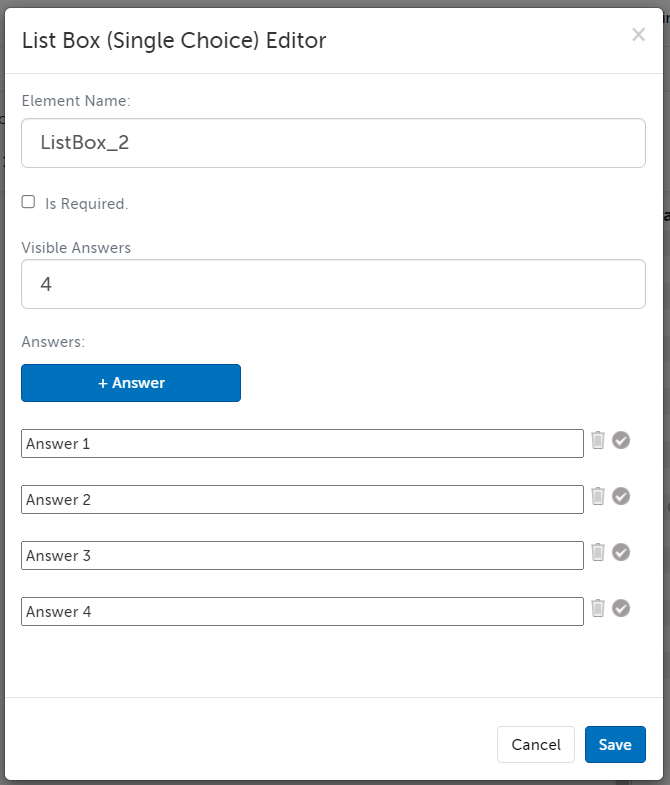Edit the Answer 3 text box
This screenshot has width=670, height=785.
pos(302,556)
